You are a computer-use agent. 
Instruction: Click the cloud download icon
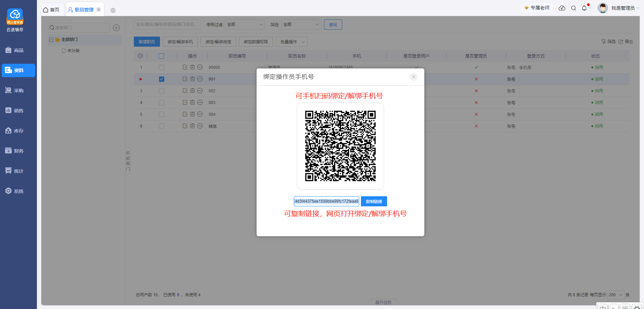562,8
